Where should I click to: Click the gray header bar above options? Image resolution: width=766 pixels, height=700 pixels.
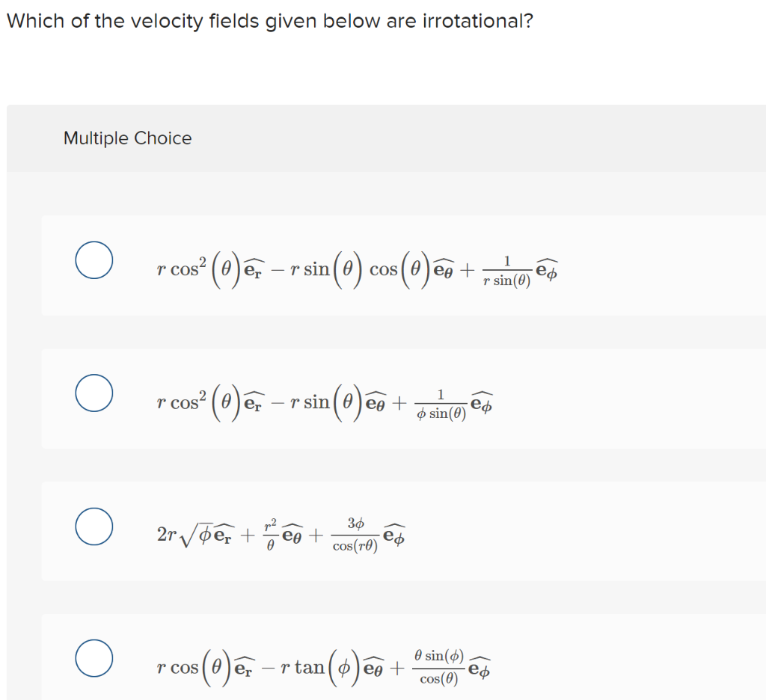click(383, 138)
